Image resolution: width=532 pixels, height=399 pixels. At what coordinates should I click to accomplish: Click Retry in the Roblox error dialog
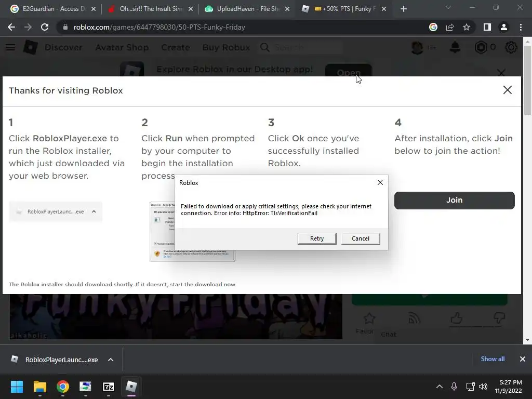point(317,238)
